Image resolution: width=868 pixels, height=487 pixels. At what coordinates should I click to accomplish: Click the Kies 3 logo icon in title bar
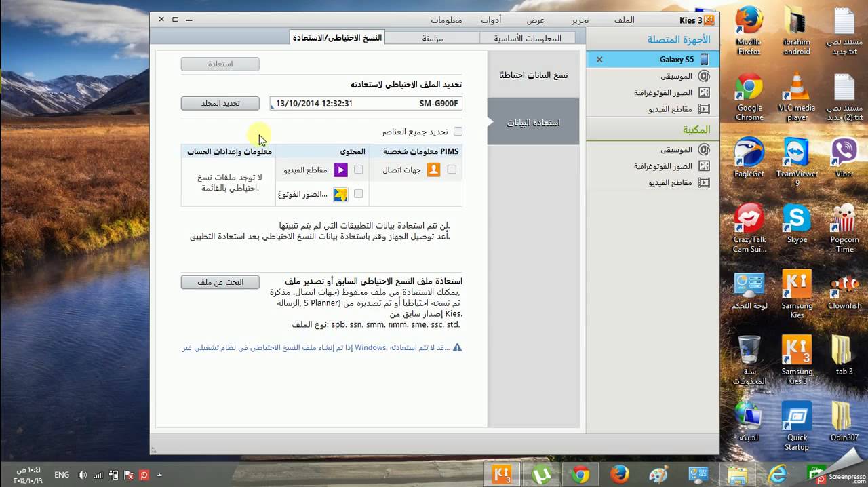tap(709, 20)
